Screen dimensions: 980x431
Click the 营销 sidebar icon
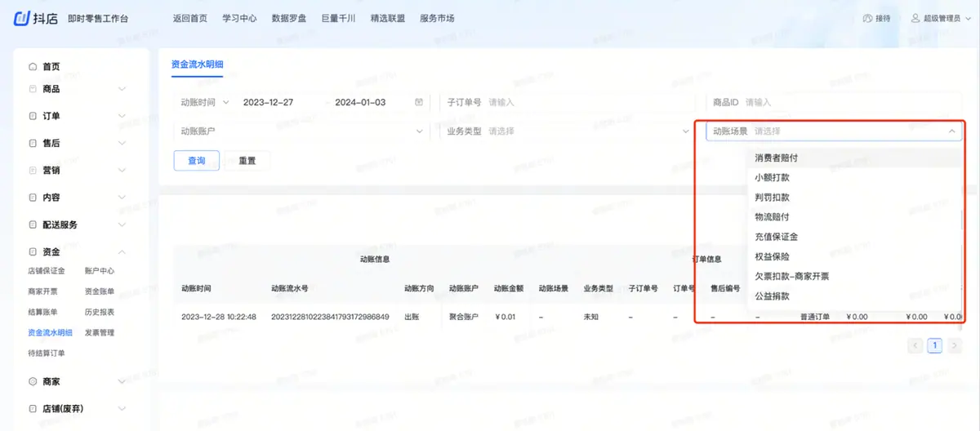(x=33, y=171)
